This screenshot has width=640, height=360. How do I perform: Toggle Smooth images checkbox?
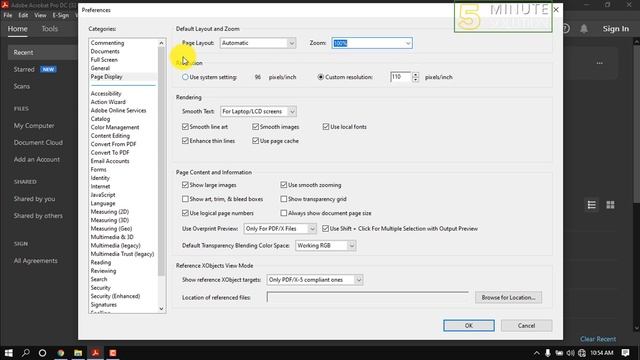coord(256,127)
